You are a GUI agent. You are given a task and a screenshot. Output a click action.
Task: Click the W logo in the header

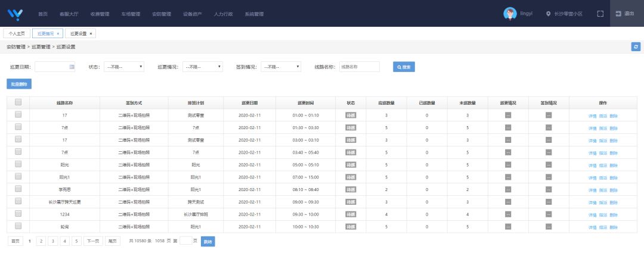pos(15,14)
